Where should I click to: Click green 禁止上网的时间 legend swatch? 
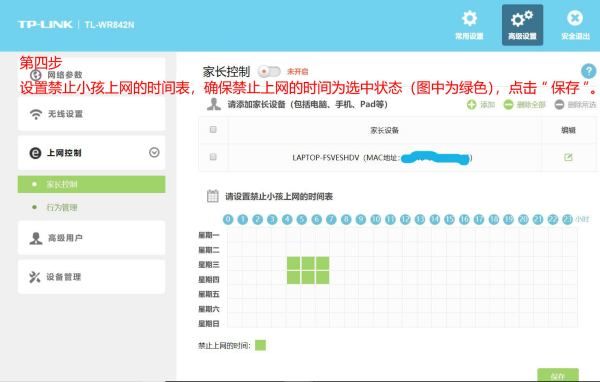(x=260, y=345)
